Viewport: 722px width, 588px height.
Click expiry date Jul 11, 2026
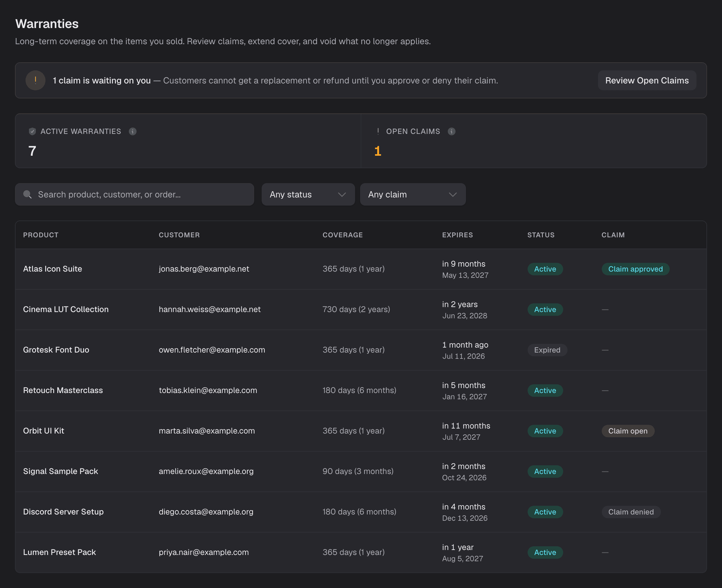pos(463,356)
